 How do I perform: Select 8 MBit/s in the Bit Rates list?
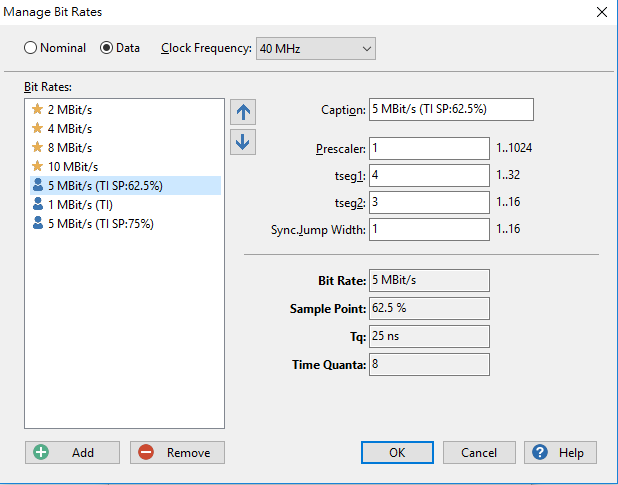tap(69, 147)
